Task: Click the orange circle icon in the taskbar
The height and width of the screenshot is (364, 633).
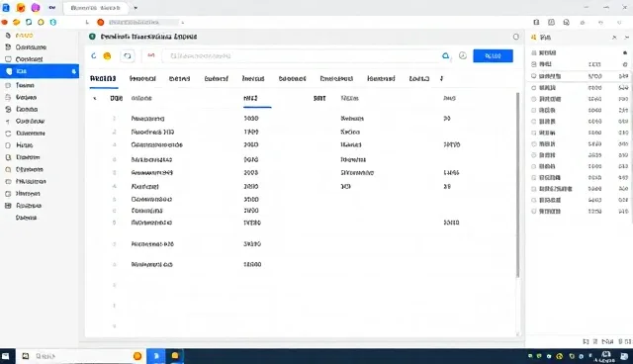Action: pyautogui.click(x=137, y=356)
